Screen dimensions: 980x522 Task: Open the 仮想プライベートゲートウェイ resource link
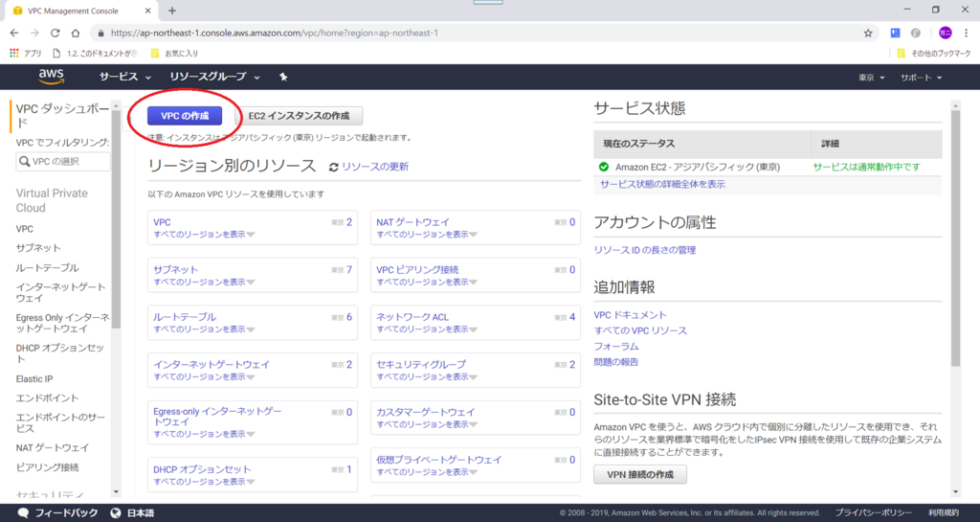(438, 460)
